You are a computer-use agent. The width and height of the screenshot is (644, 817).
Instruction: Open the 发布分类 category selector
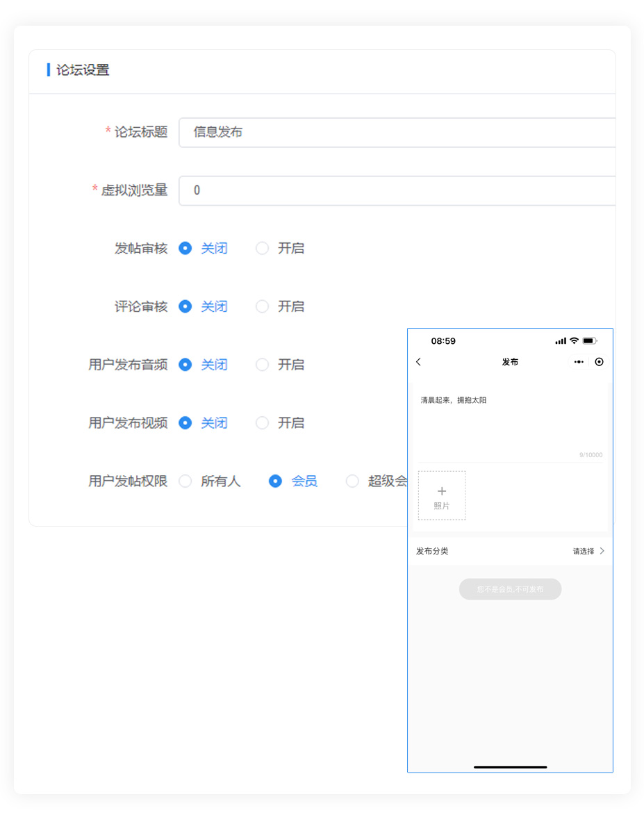(x=510, y=551)
